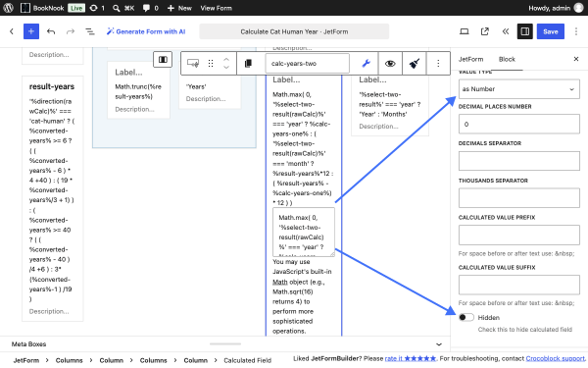Save the form
This screenshot has height=368, width=588.
pos(550,31)
